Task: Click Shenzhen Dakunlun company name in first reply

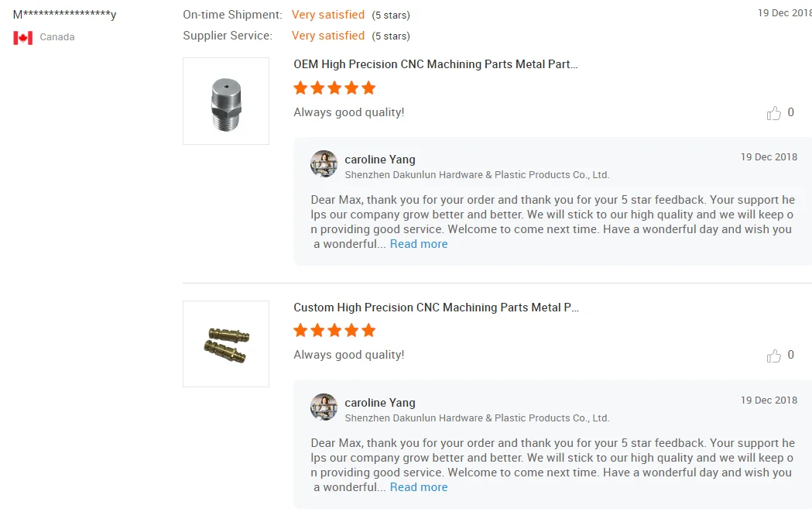Action: [477, 175]
